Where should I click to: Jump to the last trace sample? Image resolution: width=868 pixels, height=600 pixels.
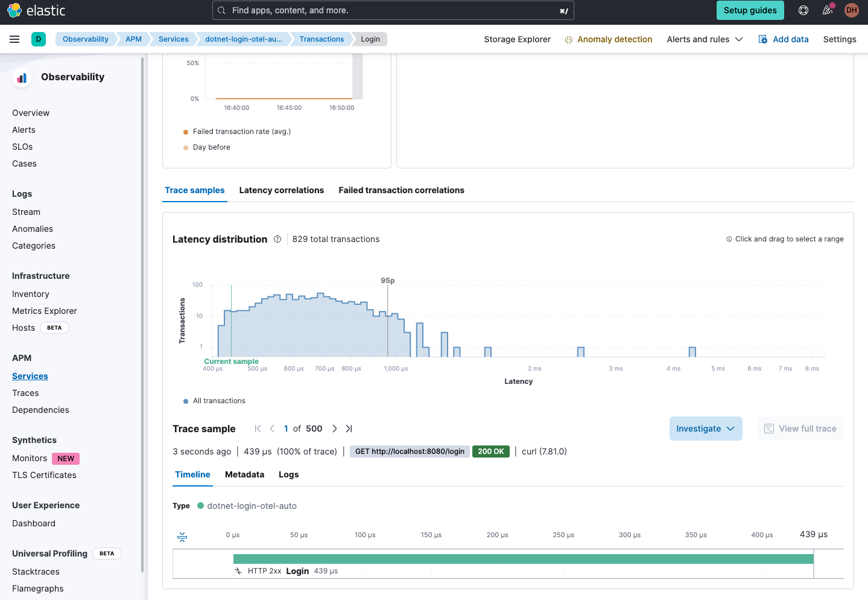click(349, 429)
